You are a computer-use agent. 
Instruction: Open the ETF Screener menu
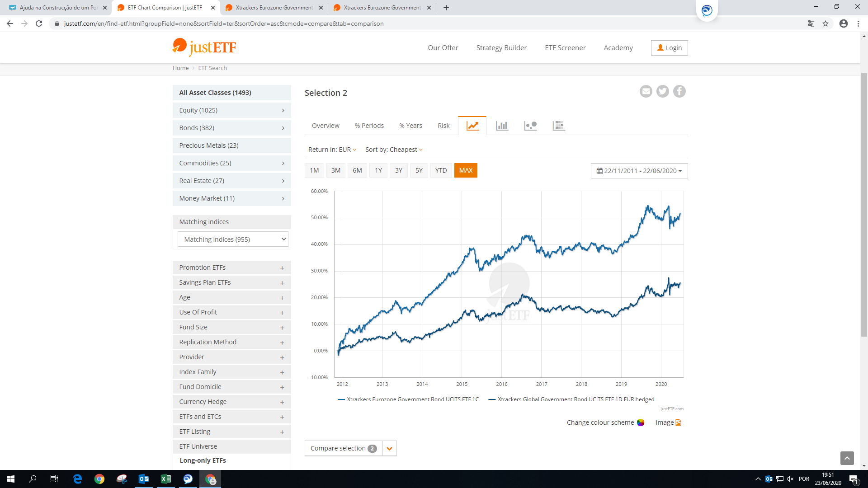[x=565, y=48]
